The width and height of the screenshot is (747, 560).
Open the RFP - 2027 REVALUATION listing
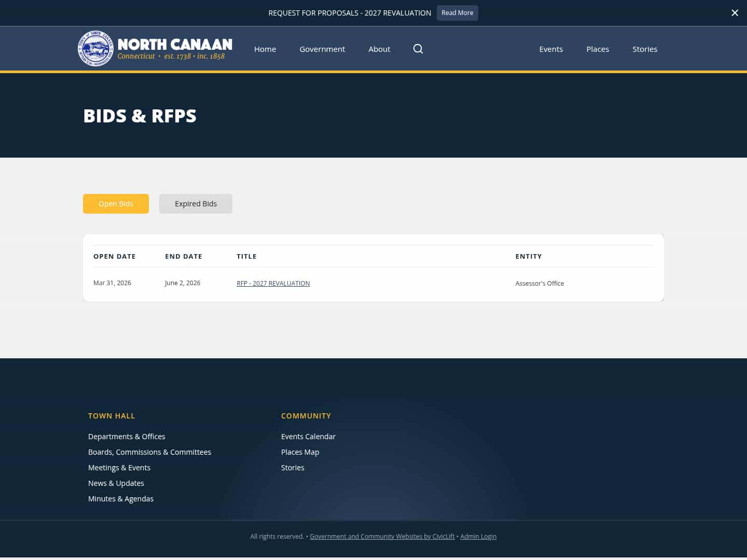click(273, 283)
